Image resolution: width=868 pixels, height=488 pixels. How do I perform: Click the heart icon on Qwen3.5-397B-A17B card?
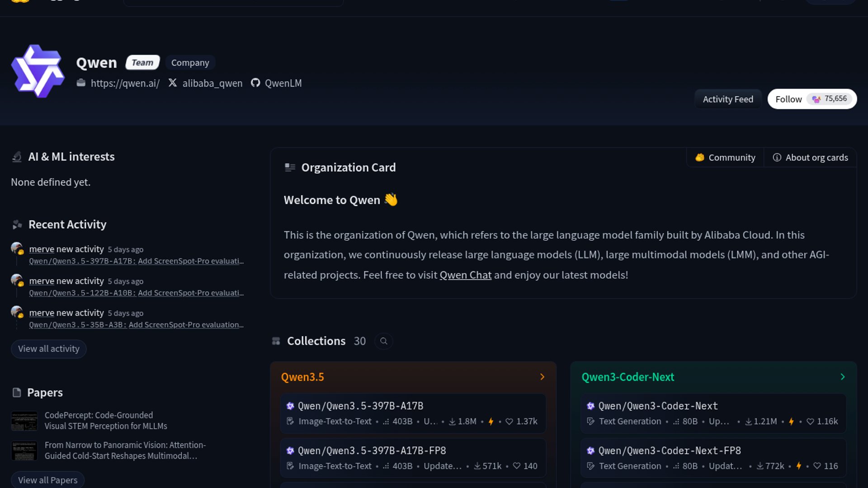(x=509, y=422)
